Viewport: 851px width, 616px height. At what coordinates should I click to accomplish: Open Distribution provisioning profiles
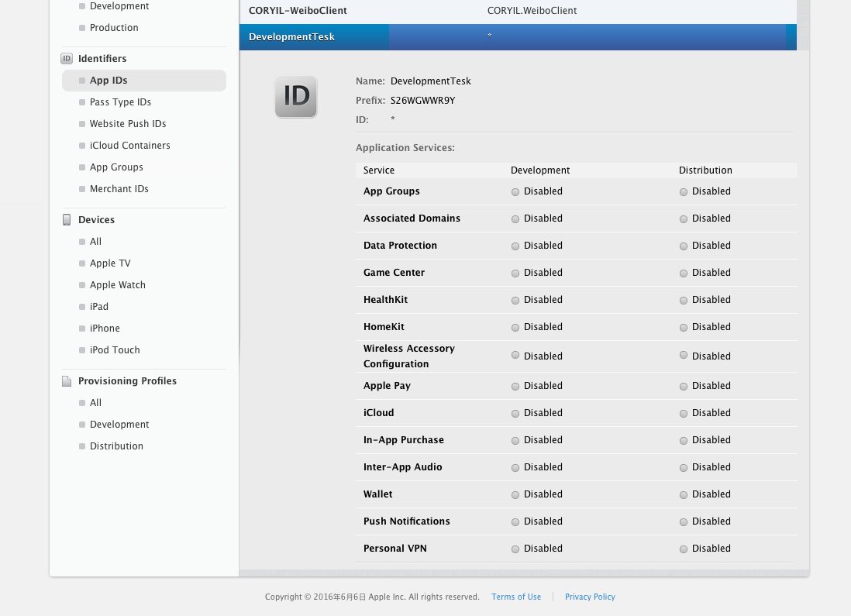point(116,446)
